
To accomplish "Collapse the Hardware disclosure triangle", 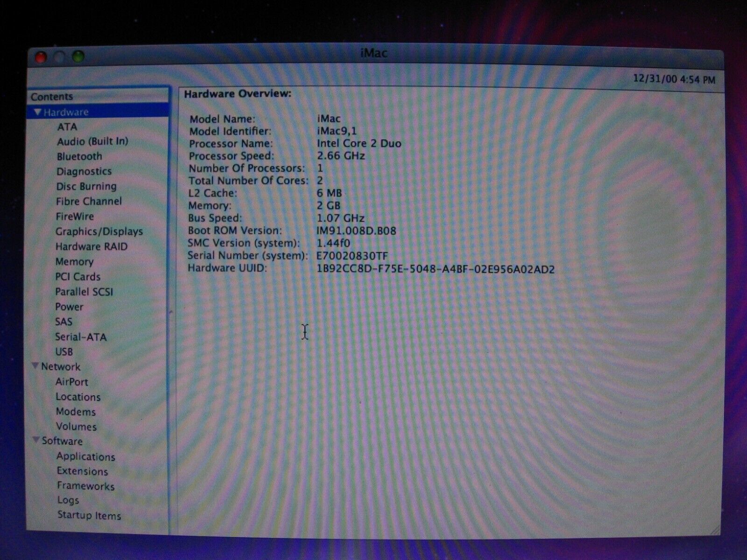I will click(x=38, y=112).
